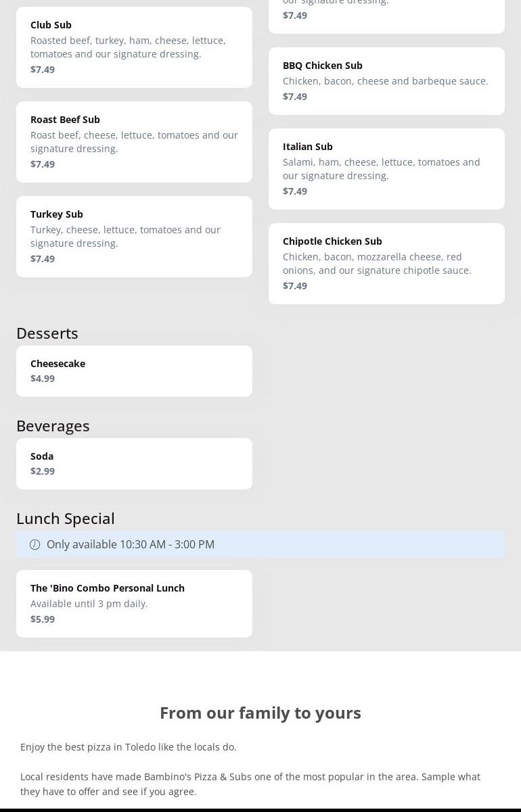Click the 'From our family to yours' heading
Viewport: 521px width, 812px height.
pos(260,713)
